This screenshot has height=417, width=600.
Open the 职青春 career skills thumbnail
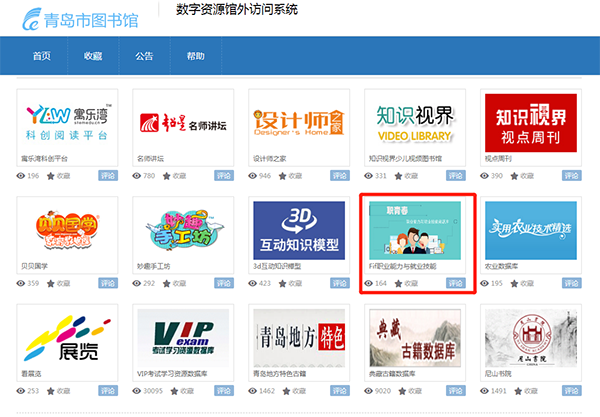(415, 230)
